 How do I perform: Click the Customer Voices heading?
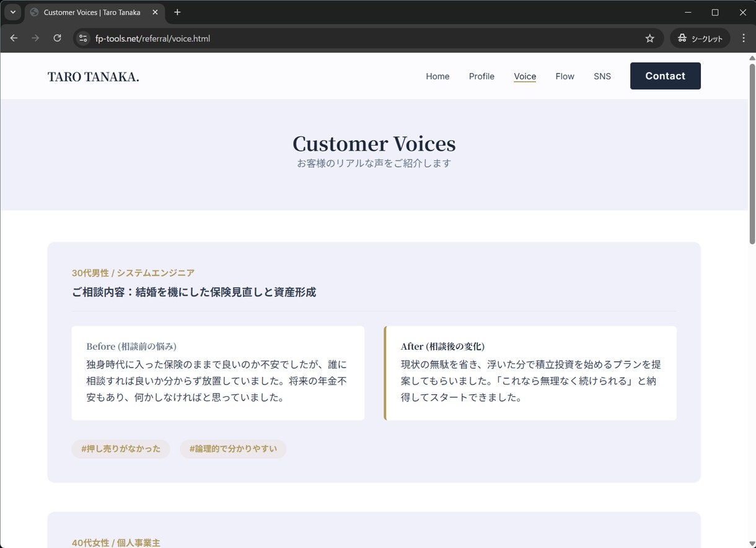[374, 143]
